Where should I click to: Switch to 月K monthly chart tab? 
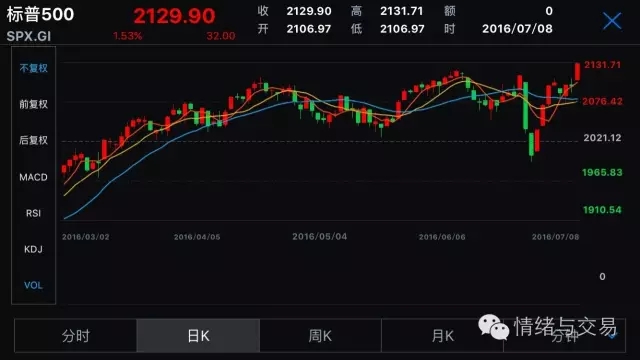442,336
